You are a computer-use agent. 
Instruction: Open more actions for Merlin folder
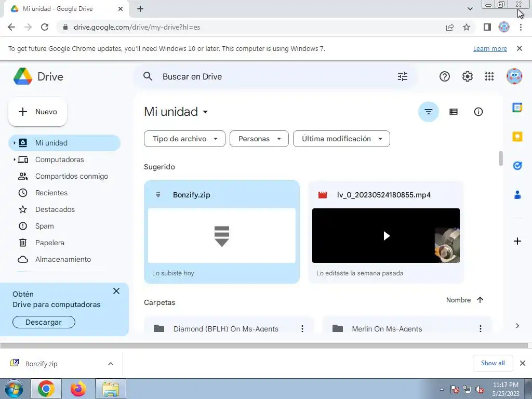[481, 328]
